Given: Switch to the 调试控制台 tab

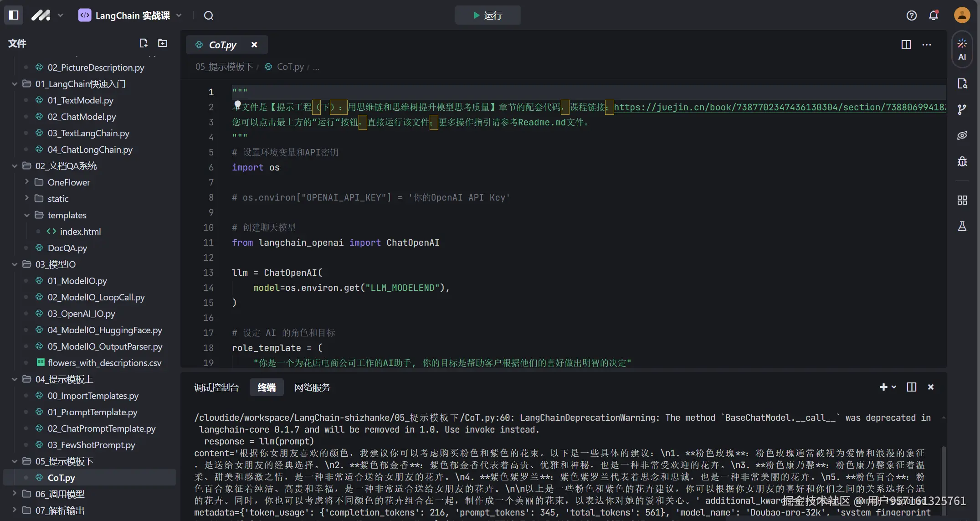Looking at the screenshot, I should pyautogui.click(x=216, y=387).
